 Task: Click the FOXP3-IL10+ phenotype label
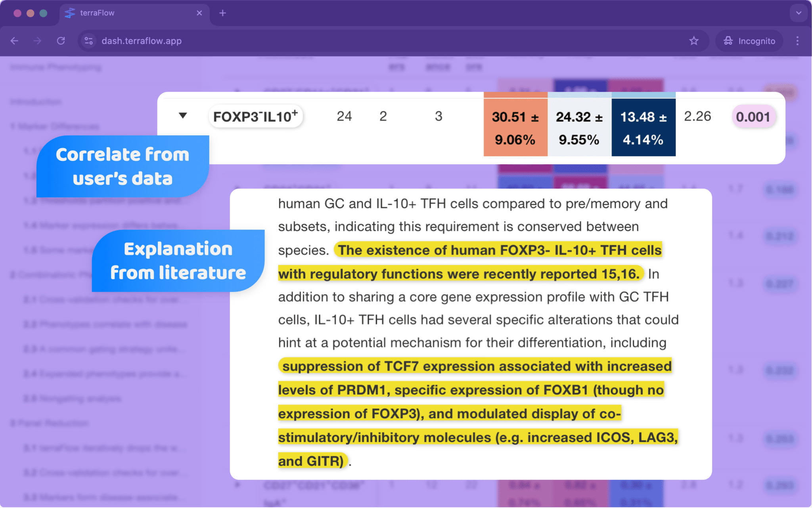coord(255,117)
